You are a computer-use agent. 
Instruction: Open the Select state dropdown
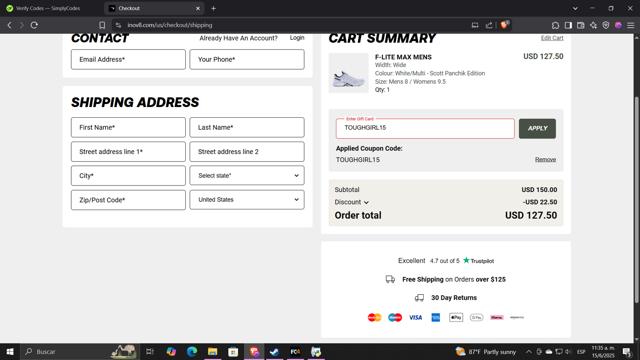(247, 176)
